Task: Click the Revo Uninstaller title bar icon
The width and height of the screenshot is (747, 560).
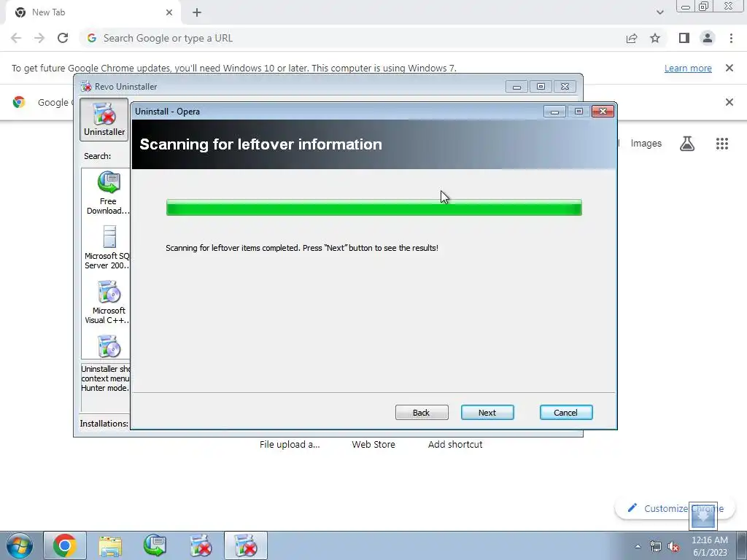Action: click(86, 87)
